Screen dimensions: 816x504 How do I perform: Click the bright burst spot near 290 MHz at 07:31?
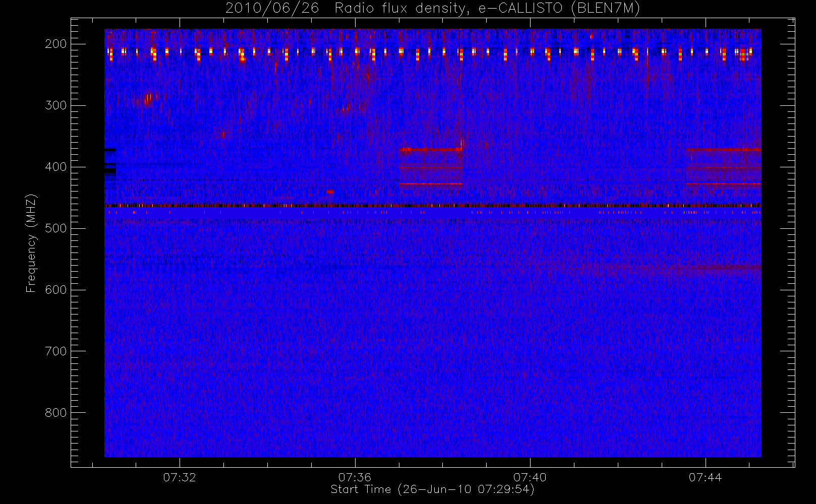[147, 99]
